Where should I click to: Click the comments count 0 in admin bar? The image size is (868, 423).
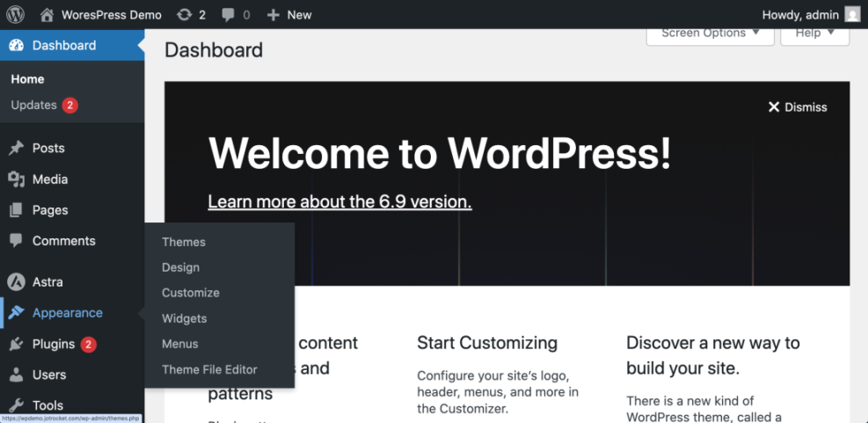pyautogui.click(x=246, y=15)
